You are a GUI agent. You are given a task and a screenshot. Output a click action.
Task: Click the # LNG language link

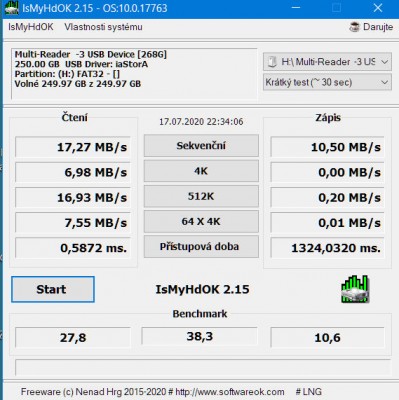[309, 392]
